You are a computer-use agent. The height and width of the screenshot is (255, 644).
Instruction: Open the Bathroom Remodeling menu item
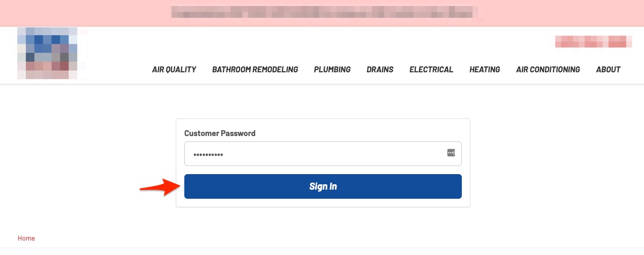[x=255, y=70]
